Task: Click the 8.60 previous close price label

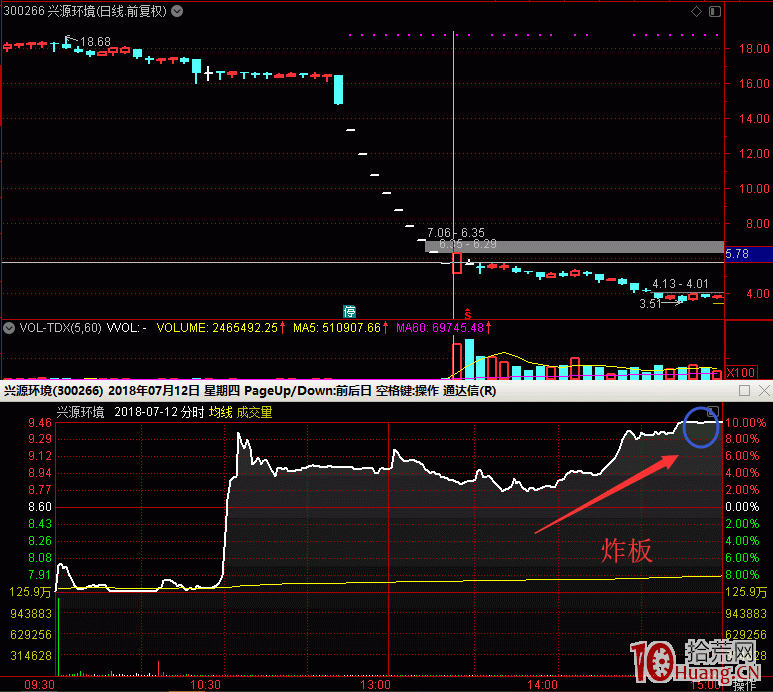Action: [39, 507]
